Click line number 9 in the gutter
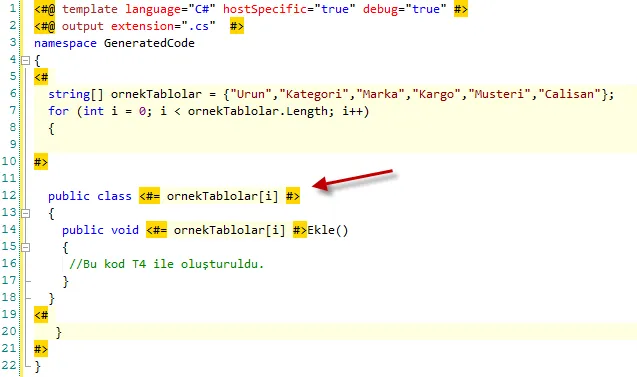 (x=13, y=145)
